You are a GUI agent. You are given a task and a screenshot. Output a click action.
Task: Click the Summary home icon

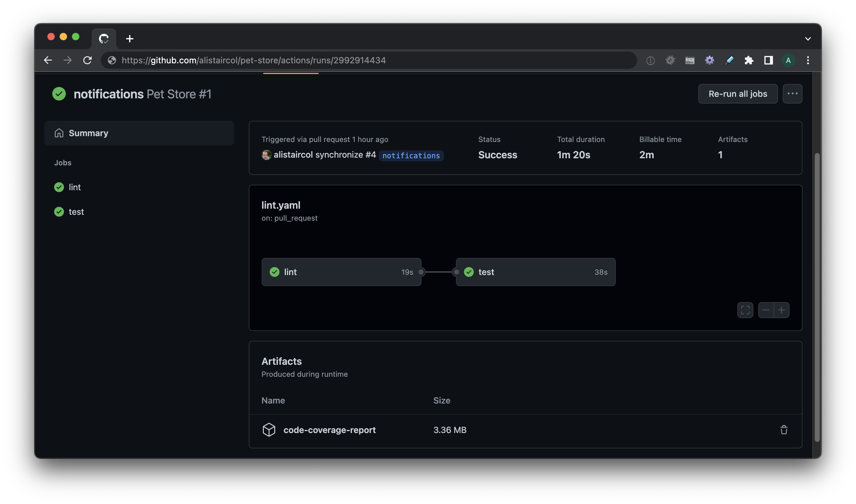(x=59, y=133)
